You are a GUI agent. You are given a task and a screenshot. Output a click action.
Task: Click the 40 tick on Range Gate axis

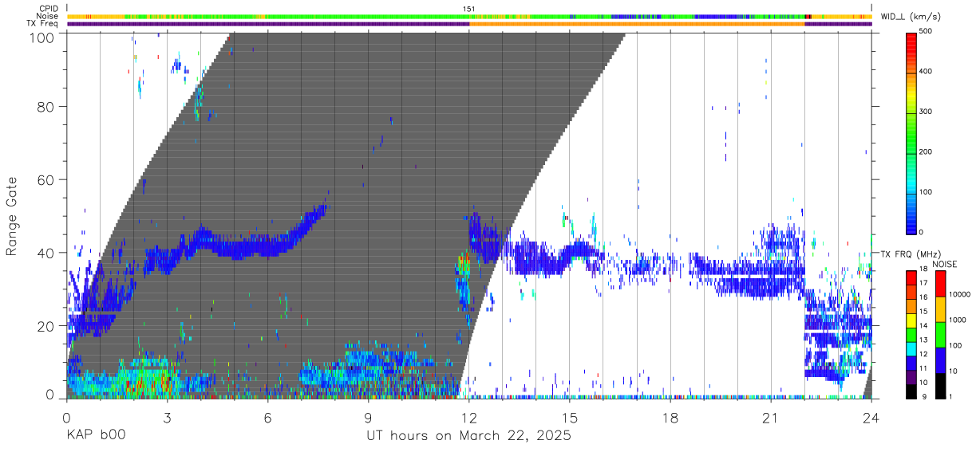point(46,253)
